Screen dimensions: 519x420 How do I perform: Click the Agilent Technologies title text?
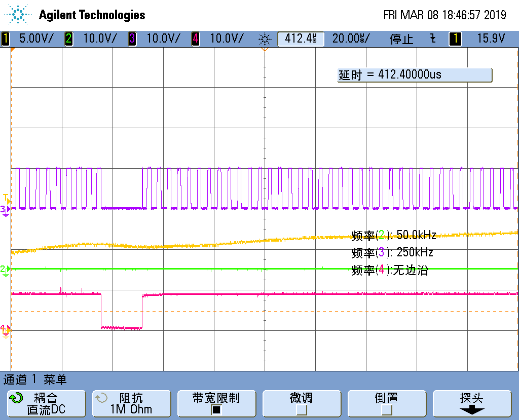92,15
